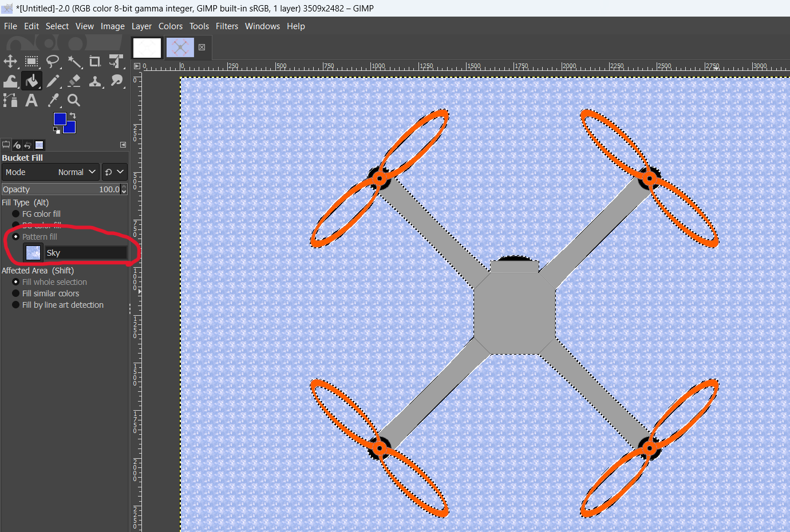Image resolution: width=790 pixels, height=532 pixels.
Task: Select the Unified Transform tool
Action: coord(116,62)
